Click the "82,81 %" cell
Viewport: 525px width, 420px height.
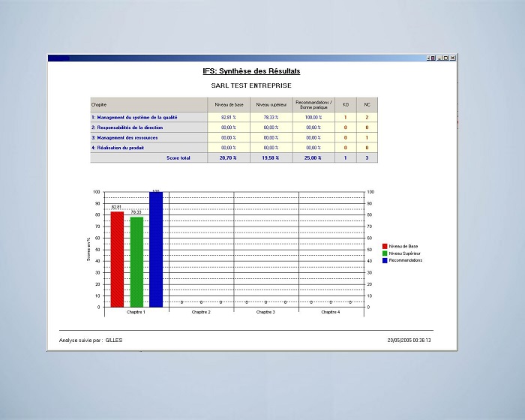[x=229, y=117]
